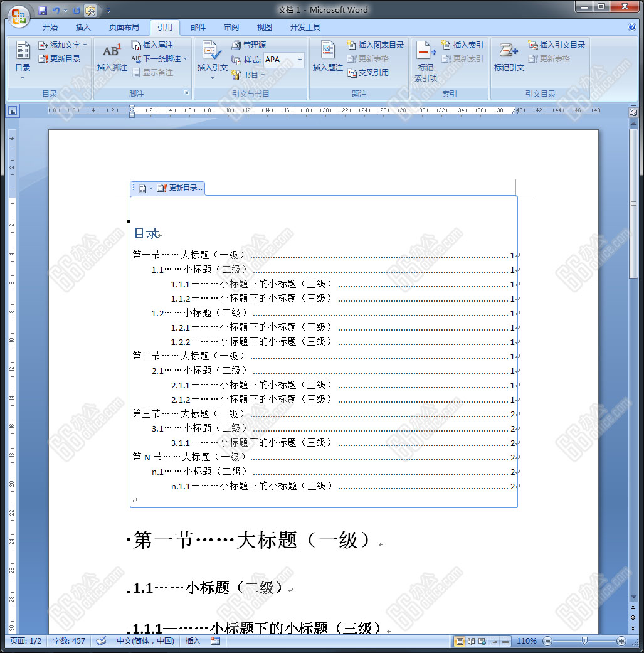Switch to the 审阅 tab
The height and width of the screenshot is (653, 644).
point(231,28)
